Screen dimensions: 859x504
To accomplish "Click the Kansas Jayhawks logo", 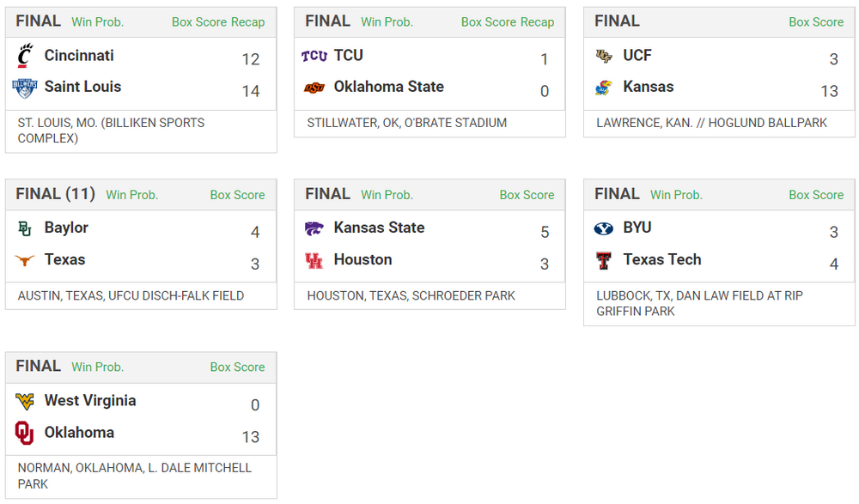I will tap(604, 88).
